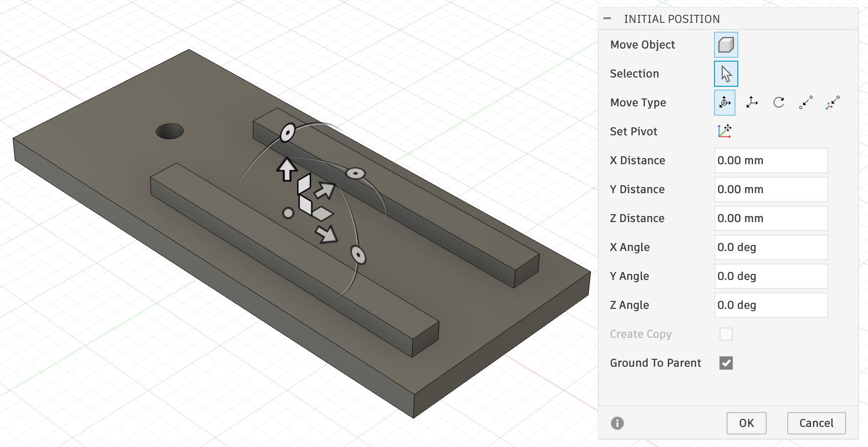Click the "Set Pivot" label
868x447 pixels.
click(x=633, y=132)
